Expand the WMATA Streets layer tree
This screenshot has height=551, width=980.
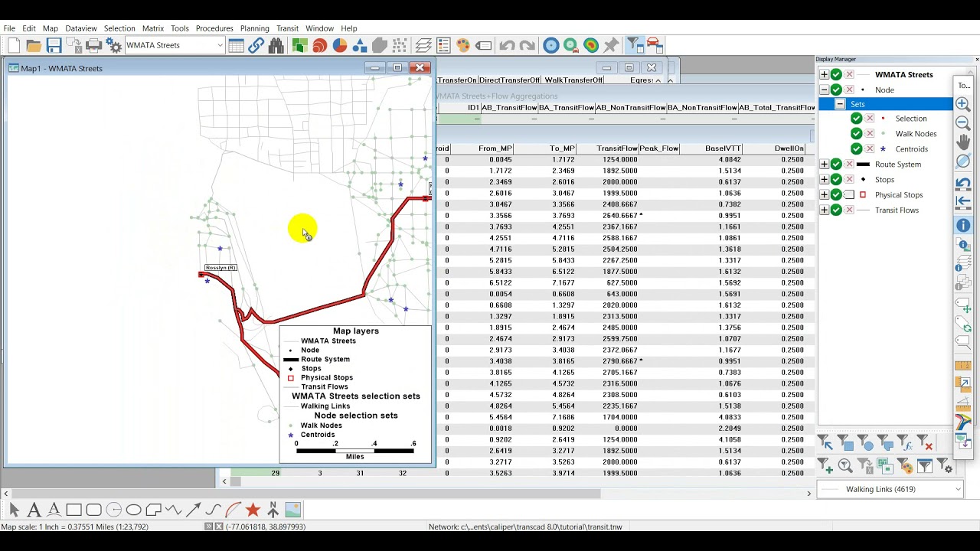point(824,75)
